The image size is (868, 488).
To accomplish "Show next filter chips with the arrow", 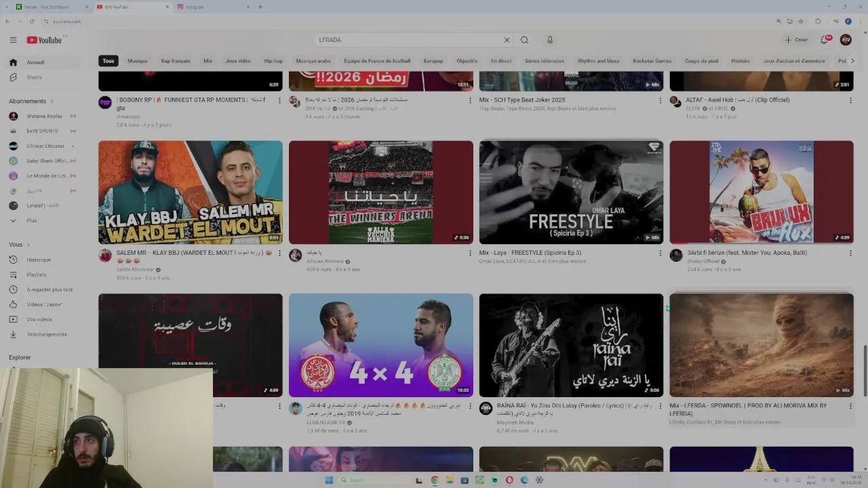I will [852, 61].
